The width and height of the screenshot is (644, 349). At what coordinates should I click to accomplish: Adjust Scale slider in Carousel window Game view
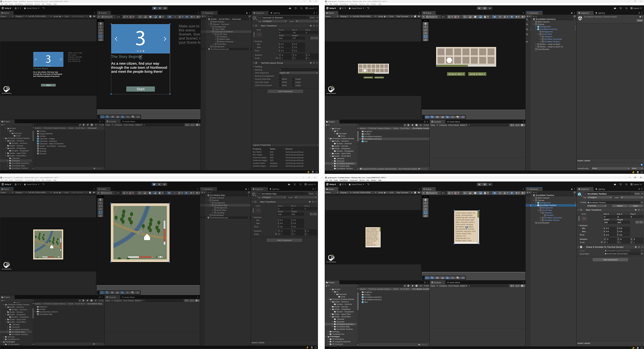(x=62, y=16)
